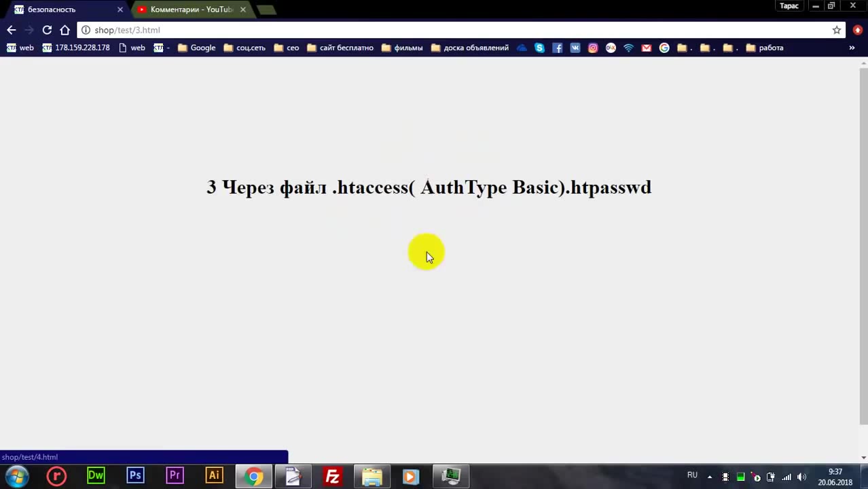Switch to the Комментарии YouTube tab

click(x=191, y=10)
